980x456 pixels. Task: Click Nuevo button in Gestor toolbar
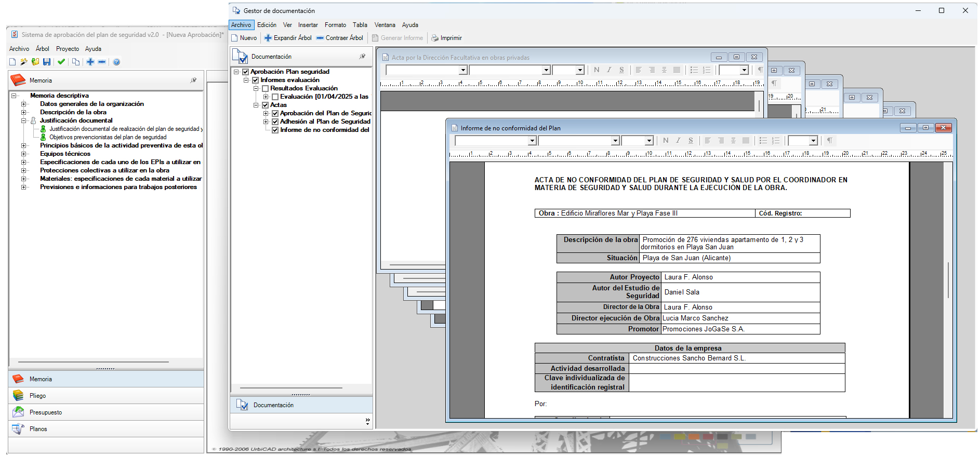point(244,38)
